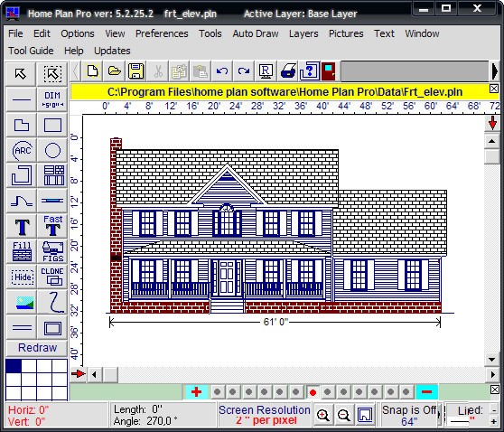Pick the dark blue color swatch
This screenshot has height=432, width=504.
click(14, 366)
